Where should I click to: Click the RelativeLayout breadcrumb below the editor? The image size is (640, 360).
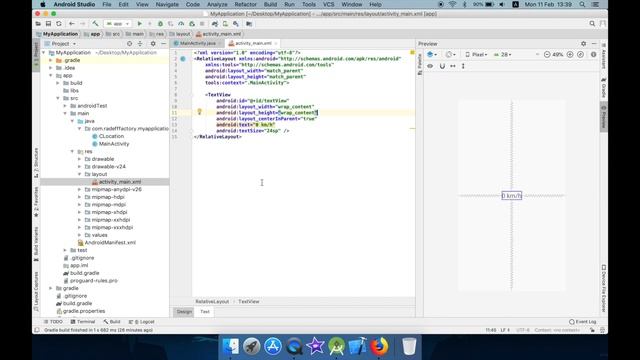coord(212,302)
